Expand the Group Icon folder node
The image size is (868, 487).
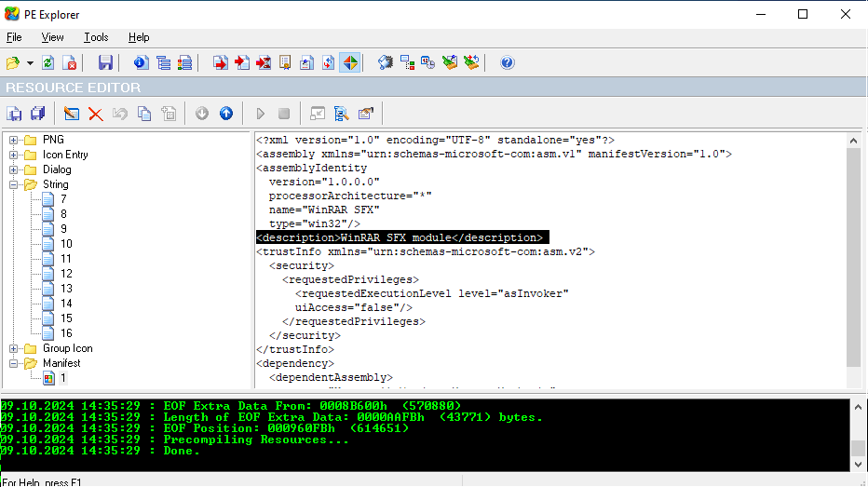pyautogui.click(x=13, y=348)
